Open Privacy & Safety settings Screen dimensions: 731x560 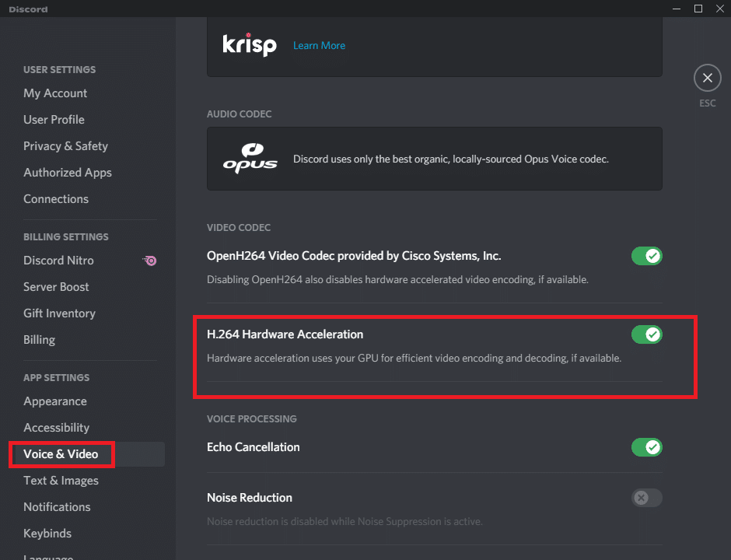(x=65, y=145)
